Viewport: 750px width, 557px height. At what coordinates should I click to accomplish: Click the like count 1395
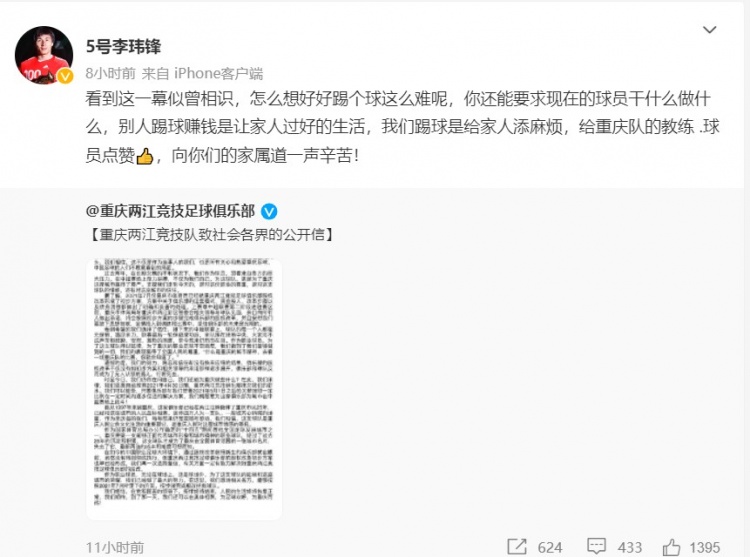pos(705,547)
